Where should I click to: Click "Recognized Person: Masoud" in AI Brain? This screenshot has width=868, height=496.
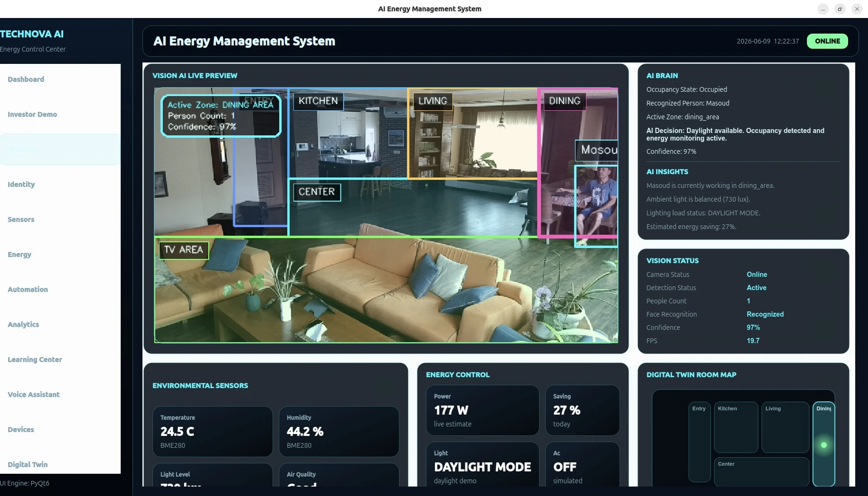pyautogui.click(x=688, y=103)
